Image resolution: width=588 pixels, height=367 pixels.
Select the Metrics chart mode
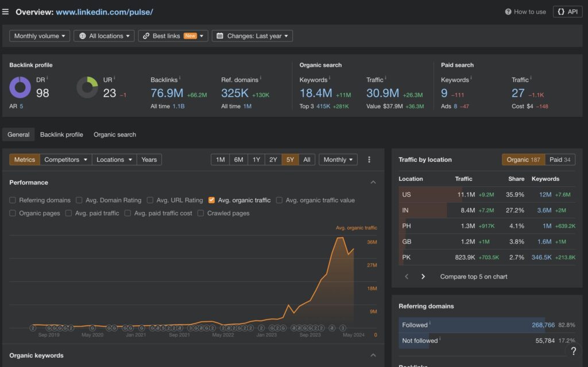pos(25,160)
